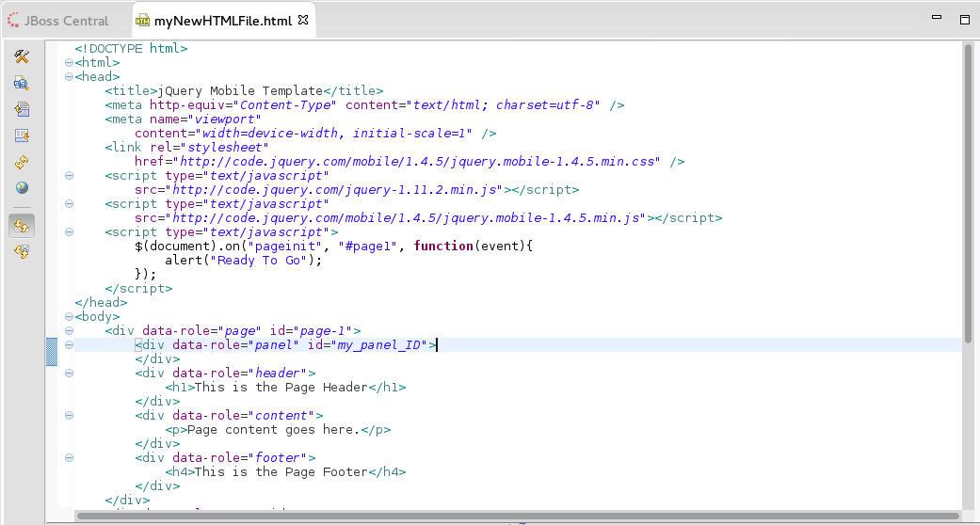The image size is (980, 525).
Task: Click "width=device-width, initial-scale=1" value
Action: tap(335, 133)
